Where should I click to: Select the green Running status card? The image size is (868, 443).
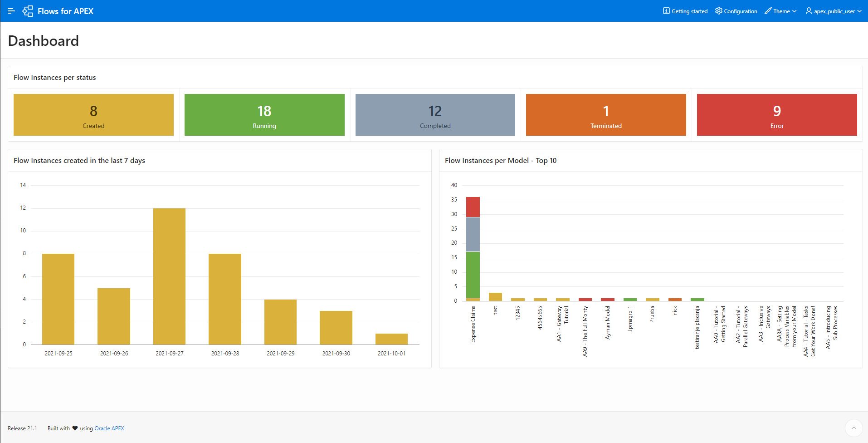(264, 115)
